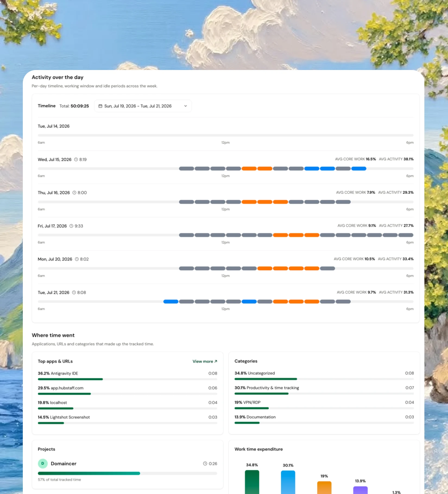The image size is (448, 494).
Task: Click clock icon next to Mon, Jul 20
Action: [77, 259]
